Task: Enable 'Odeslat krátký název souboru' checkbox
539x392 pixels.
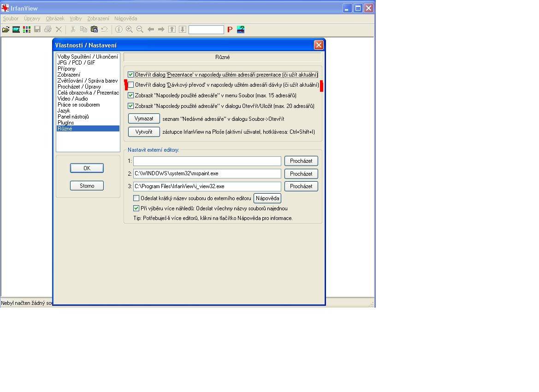Action: (x=136, y=198)
